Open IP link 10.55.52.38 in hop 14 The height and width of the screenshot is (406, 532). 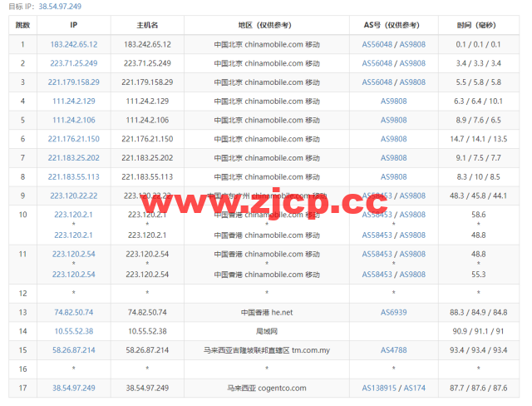click(x=74, y=331)
